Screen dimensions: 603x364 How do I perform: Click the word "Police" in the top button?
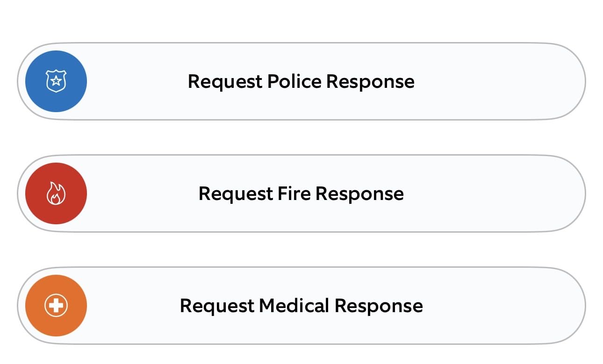click(294, 81)
